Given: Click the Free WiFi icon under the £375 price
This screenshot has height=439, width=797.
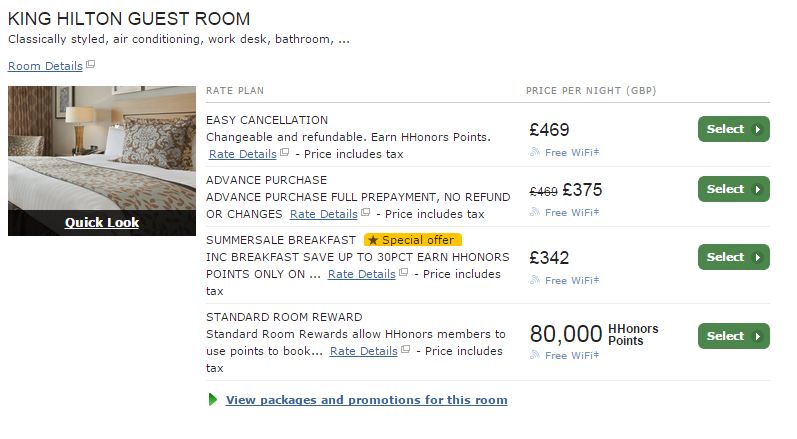Looking at the screenshot, I should click(x=535, y=212).
